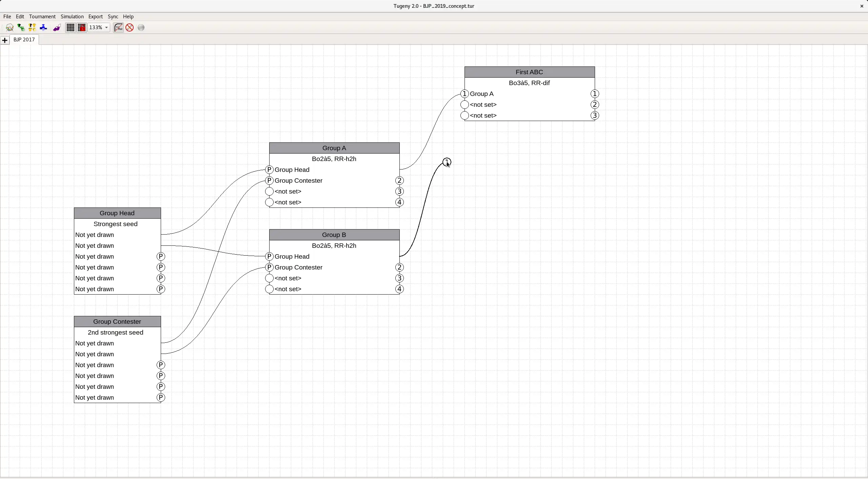Toggle the locked grid snap button

[82, 27]
